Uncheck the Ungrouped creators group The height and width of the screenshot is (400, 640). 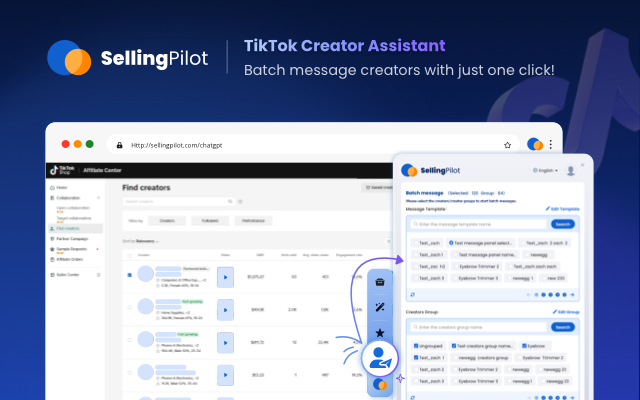(416, 346)
